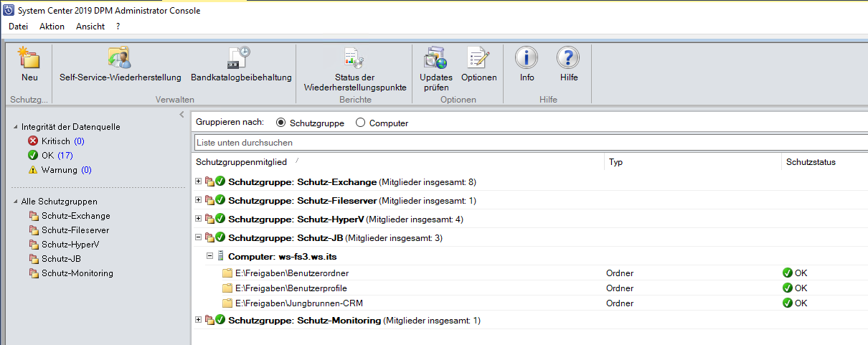Select Schutzgruppe grouping radio button
868x345 pixels.
click(x=280, y=123)
